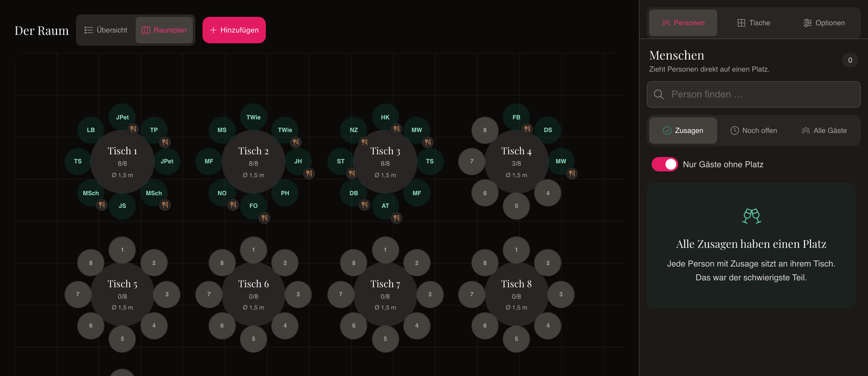Click the meal icon under FO at Tisch 2
The image size is (868, 376).
coord(264,218)
